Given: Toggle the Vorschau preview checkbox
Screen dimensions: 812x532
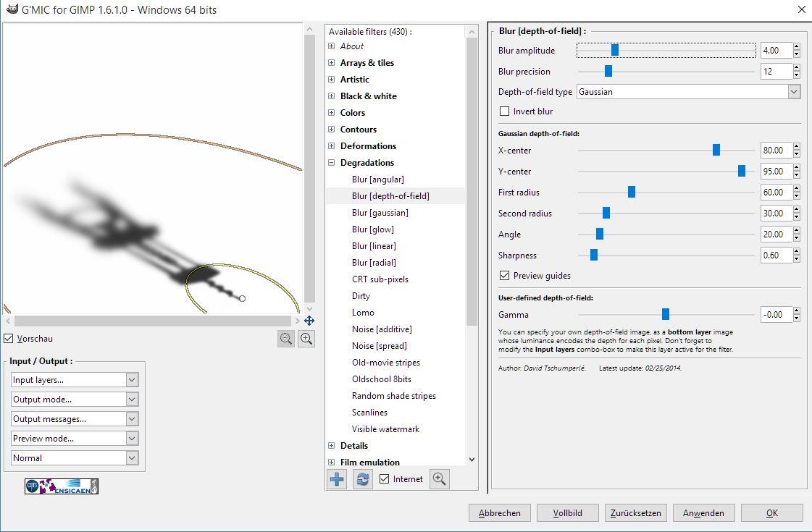Looking at the screenshot, I should coord(8,339).
